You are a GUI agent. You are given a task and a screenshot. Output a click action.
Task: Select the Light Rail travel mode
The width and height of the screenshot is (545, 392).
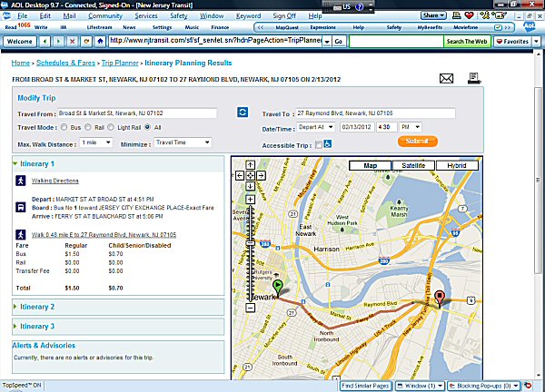(111, 127)
